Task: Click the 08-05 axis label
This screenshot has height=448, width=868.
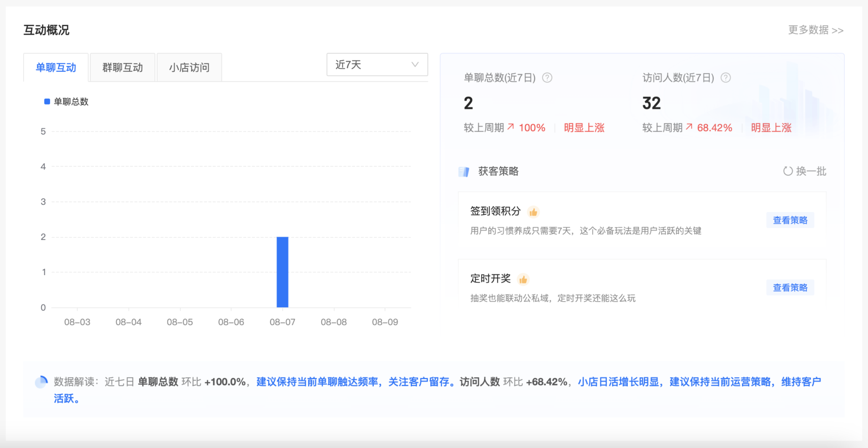Action: [180, 322]
